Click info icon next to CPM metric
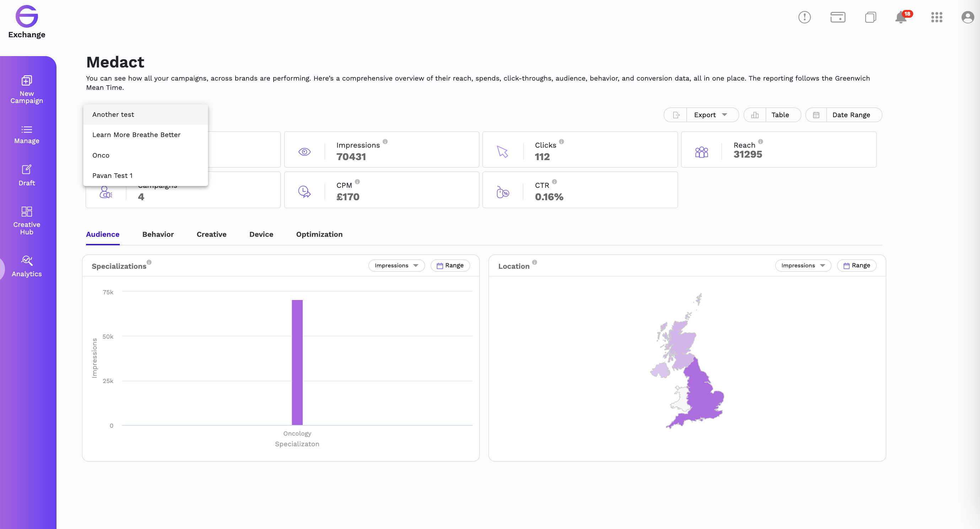Screen dimensions: 980x529 click(x=357, y=182)
